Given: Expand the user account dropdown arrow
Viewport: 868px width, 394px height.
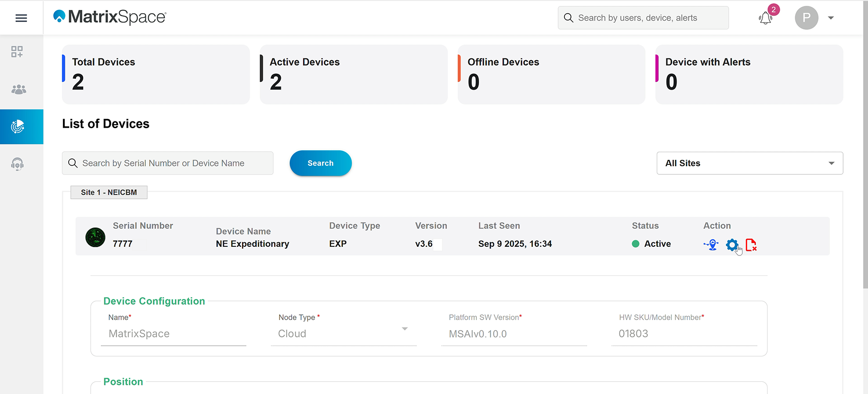Looking at the screenshot, I should 831,18.
